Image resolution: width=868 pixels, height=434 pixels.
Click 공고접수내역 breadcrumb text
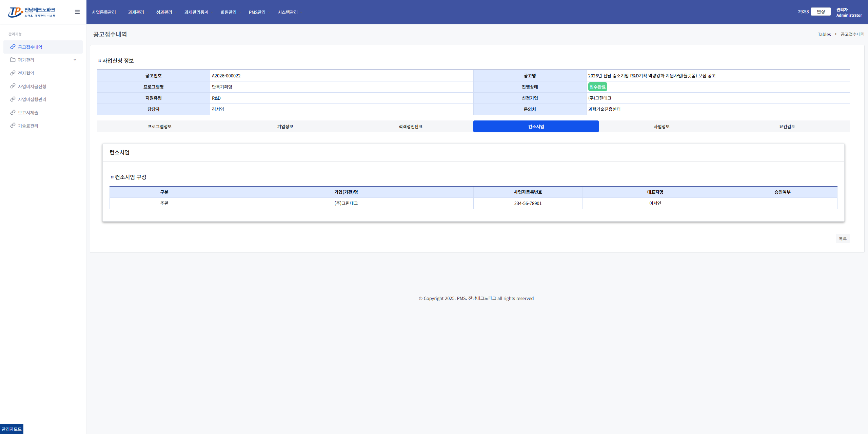852,34
